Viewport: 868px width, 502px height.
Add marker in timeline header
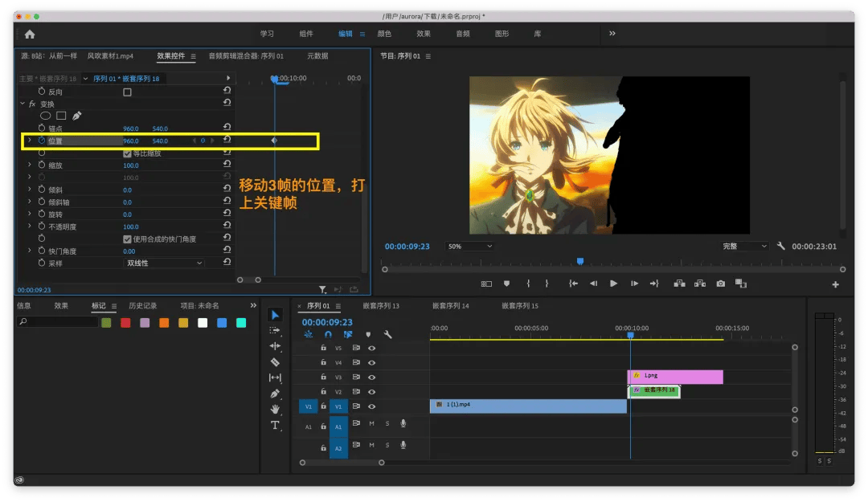click(368, 334)
